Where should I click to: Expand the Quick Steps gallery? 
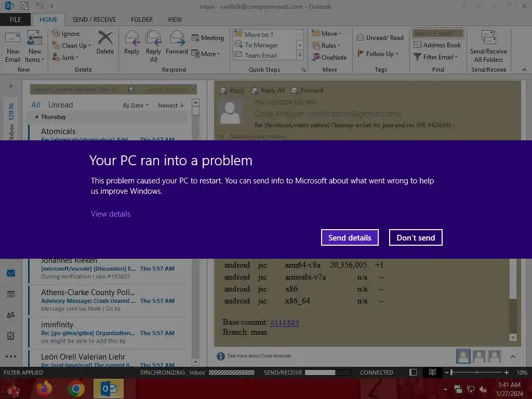coord(300,55)
